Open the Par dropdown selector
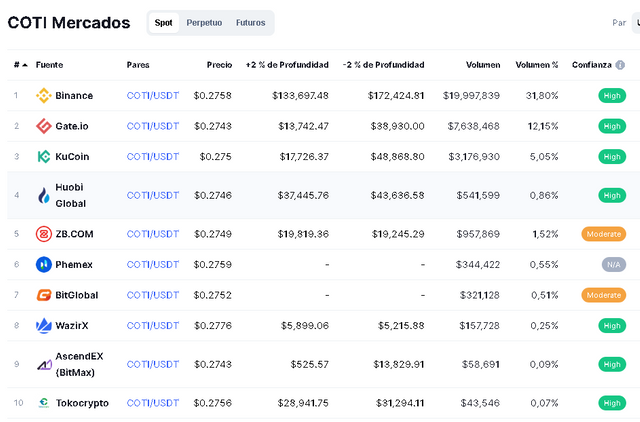The width and height of the screenshot is (640, 422). [x=636, y=23]
